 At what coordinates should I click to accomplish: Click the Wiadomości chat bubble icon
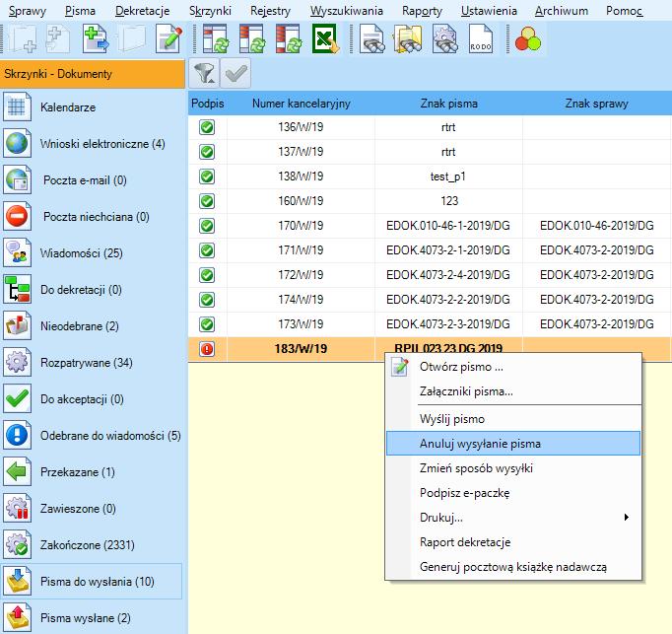point(17,252)
